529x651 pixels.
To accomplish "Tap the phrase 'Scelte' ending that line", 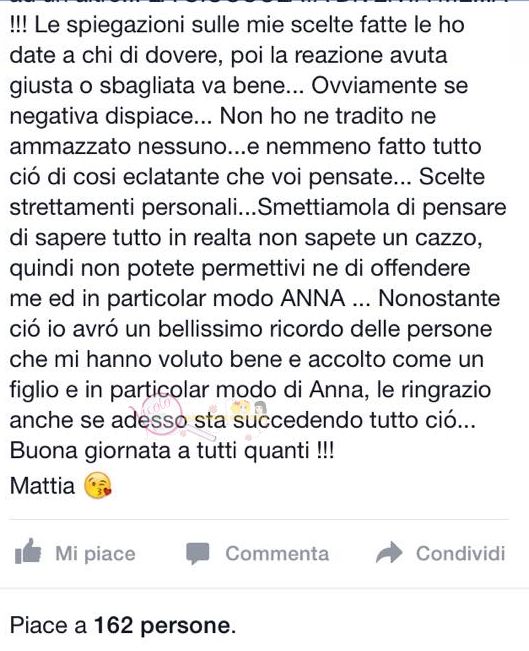I will pyautogui.click(x=452, y=176).
